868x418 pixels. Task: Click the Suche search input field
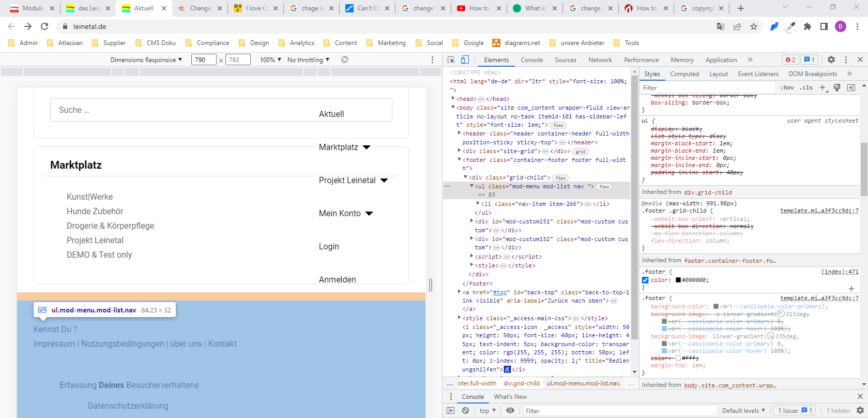click(x=221, y=110)
